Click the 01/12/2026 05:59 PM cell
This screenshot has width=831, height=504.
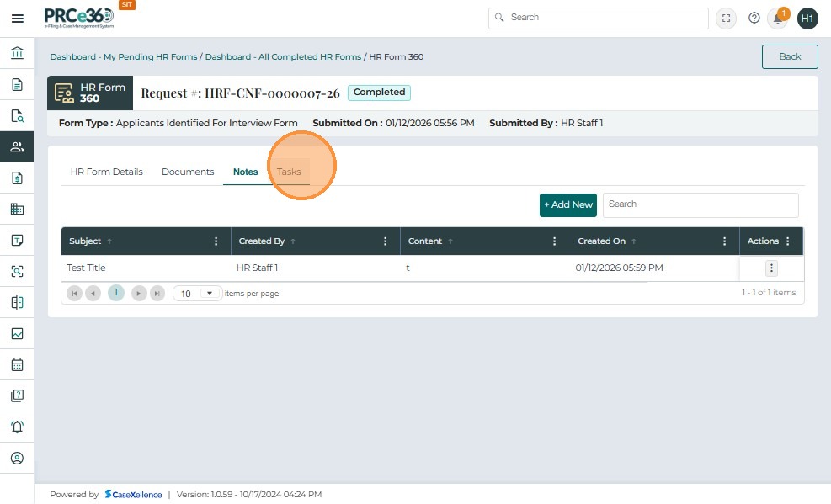(x=619, y=268)
